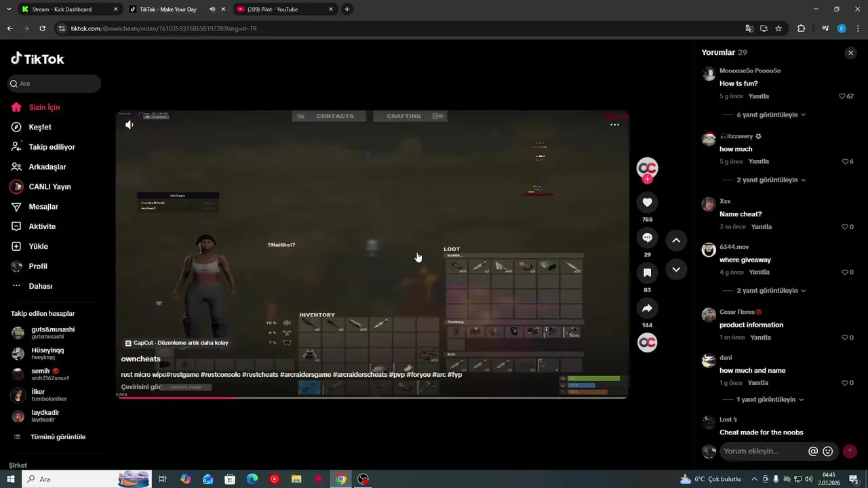Click CapCut editing banner on video
This screenshot has width=868, height=488.
tap(176, 343)
